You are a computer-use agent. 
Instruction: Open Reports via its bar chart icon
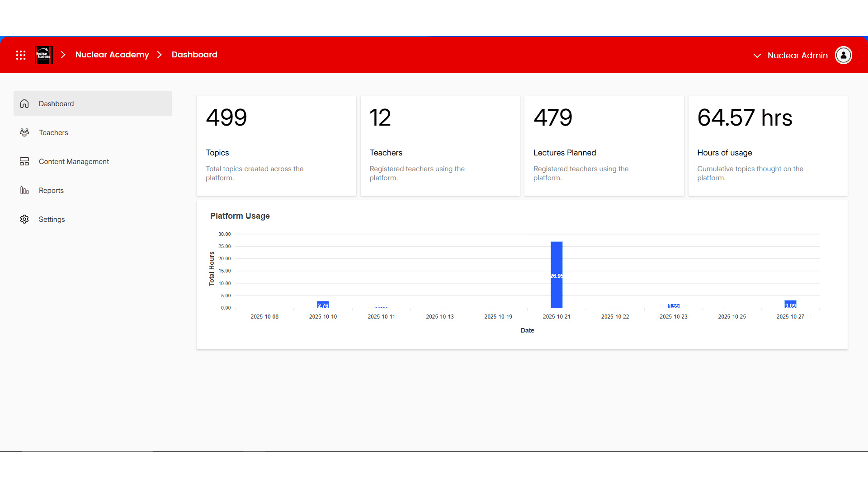click(24, 190)
